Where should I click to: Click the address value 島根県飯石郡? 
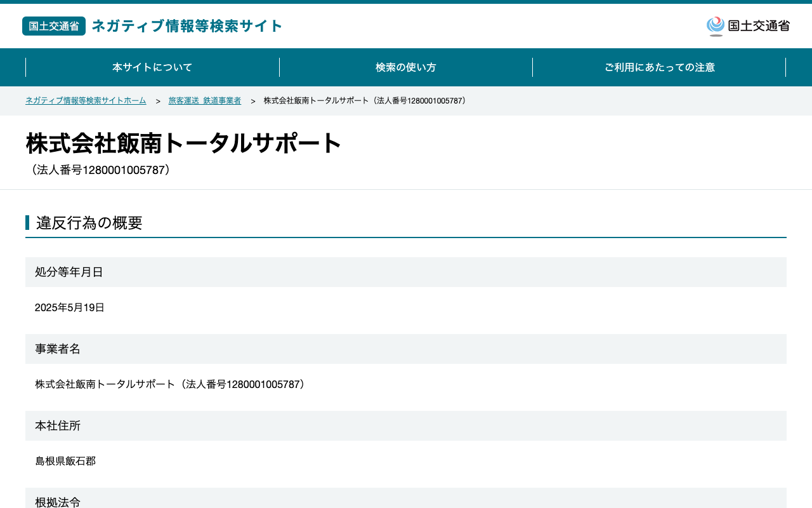pyautogui.click(x=65, y=462)
